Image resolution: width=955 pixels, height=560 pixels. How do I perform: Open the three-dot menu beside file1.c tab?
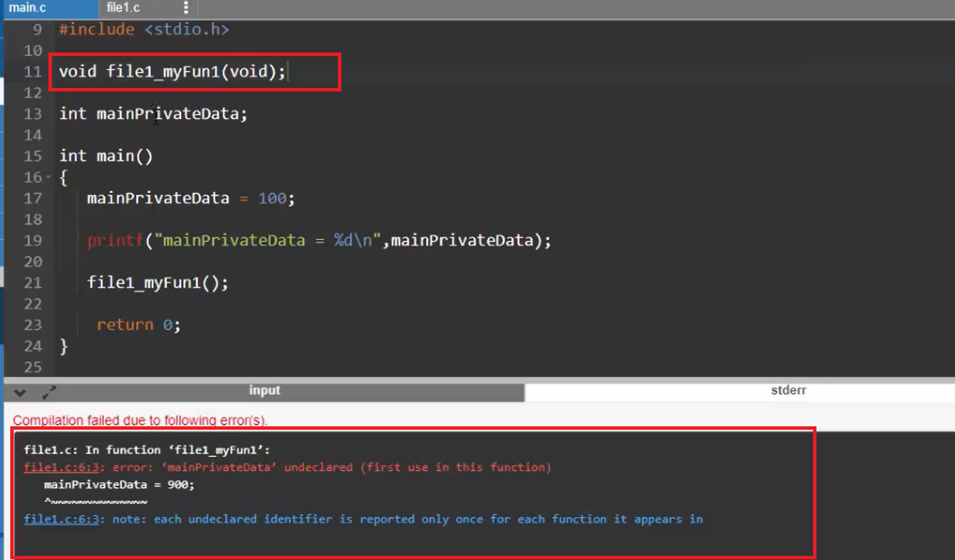186,8
